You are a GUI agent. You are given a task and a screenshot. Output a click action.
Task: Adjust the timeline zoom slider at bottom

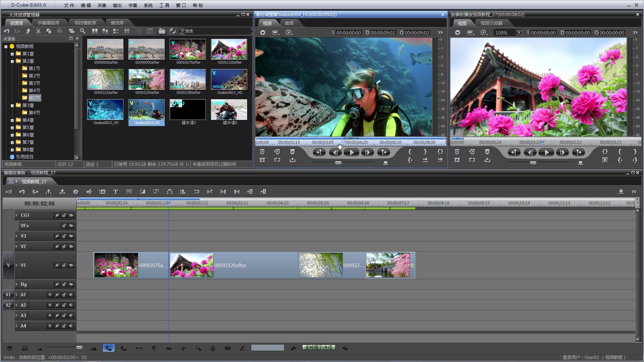79,348
